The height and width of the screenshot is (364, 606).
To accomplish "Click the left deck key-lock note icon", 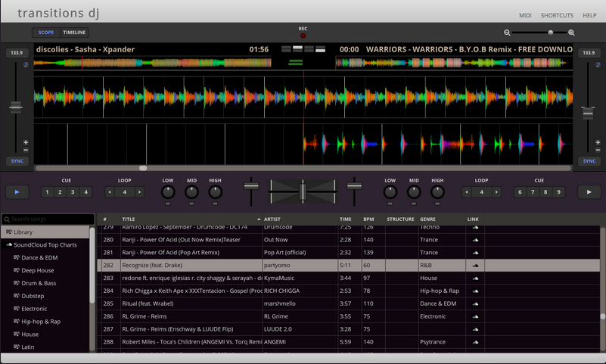I will click(x=26, y=64).
